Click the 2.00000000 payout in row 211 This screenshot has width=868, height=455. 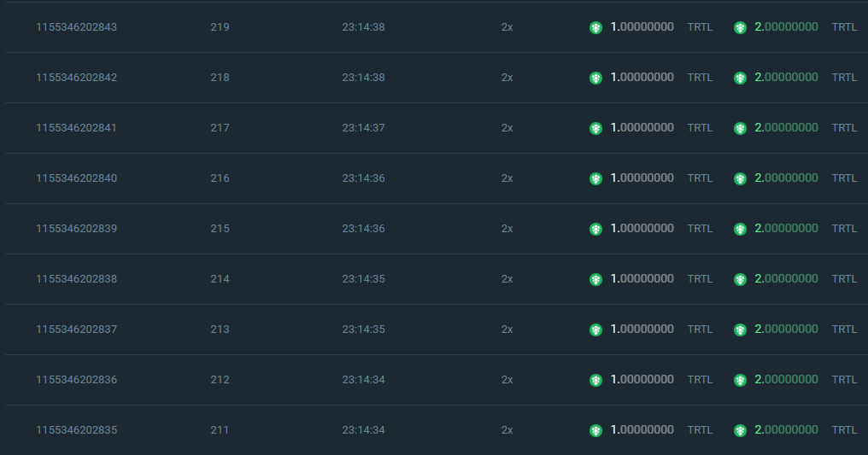(x=786, y=430)
